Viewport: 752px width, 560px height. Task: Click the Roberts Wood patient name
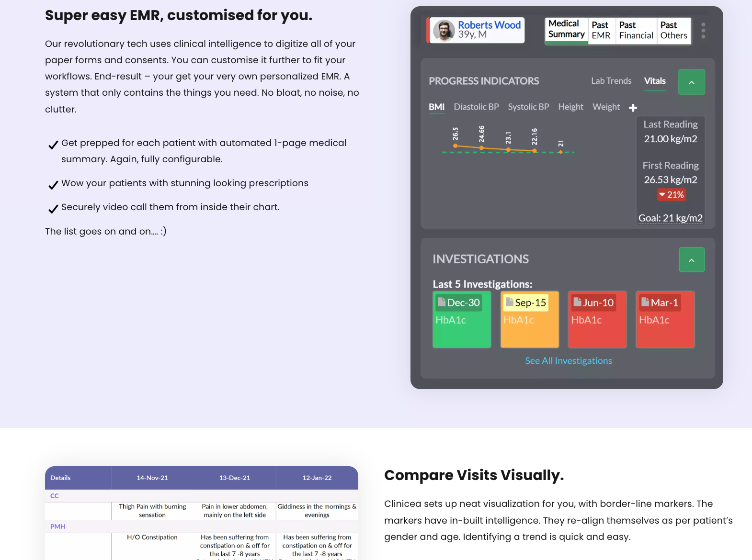(x=489, y=25)
